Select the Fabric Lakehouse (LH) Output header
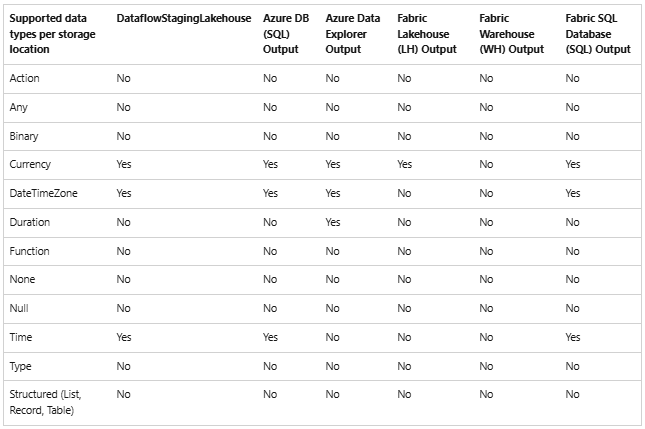Image resolution: width=645 pixels, height=429 pixels. (x=426, y=34)
